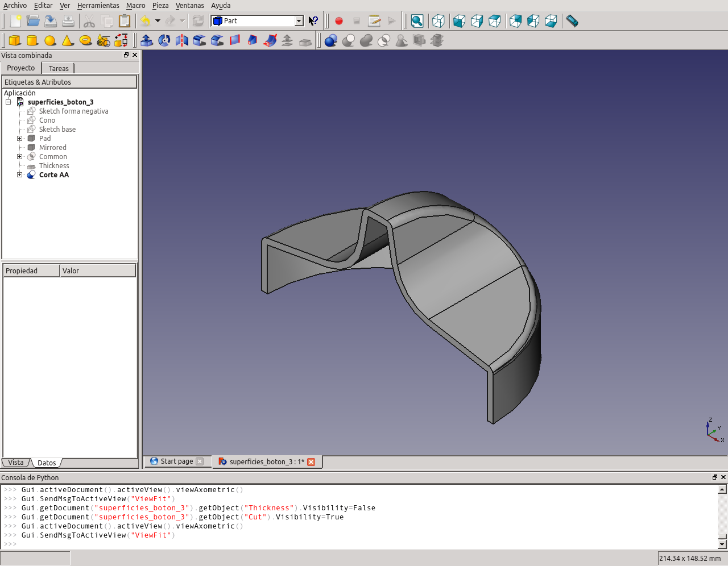Switch to the rear view cube icon
728x566 pixels.
click(x=516, y=21)
